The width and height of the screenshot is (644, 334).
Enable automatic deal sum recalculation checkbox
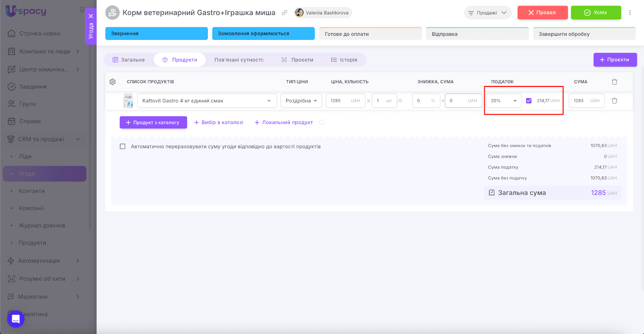pyautogui.click(x=123, y=146)
